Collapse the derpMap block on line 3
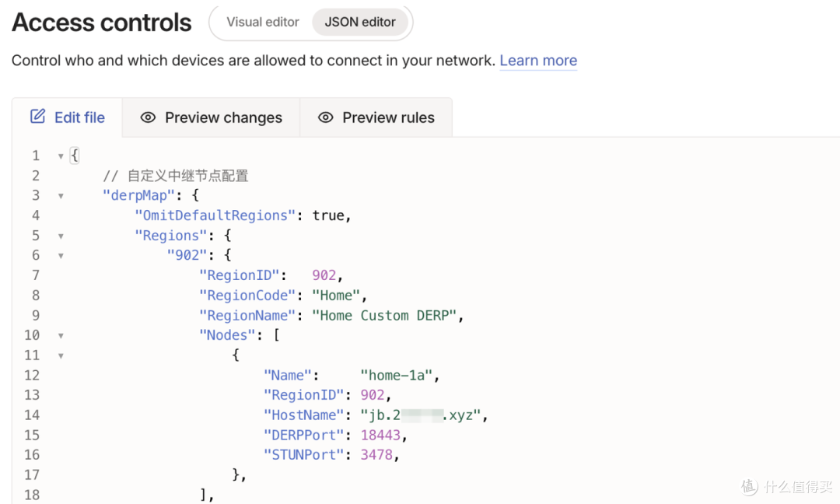The height and width of the screenshot is (504, 840). click(61, 196)
